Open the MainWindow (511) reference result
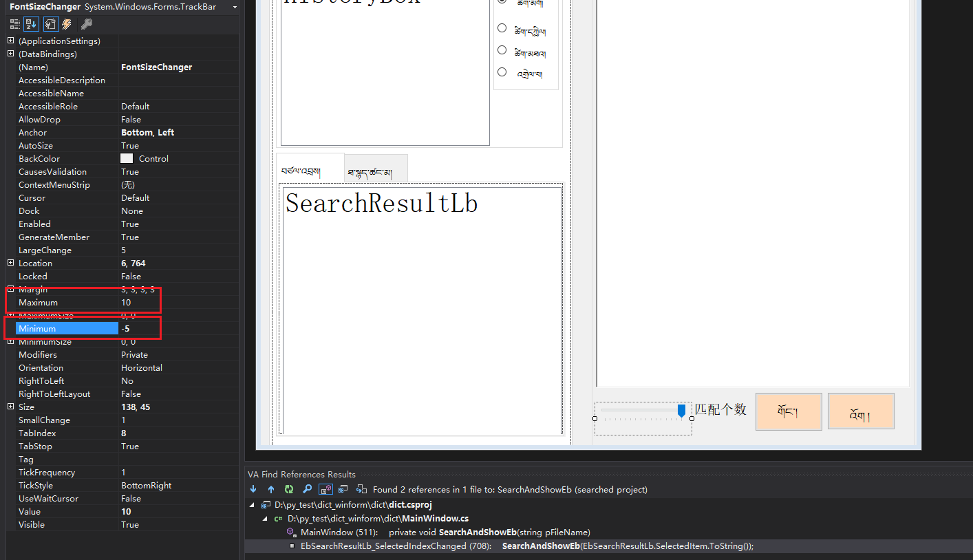 click(445, 532)
